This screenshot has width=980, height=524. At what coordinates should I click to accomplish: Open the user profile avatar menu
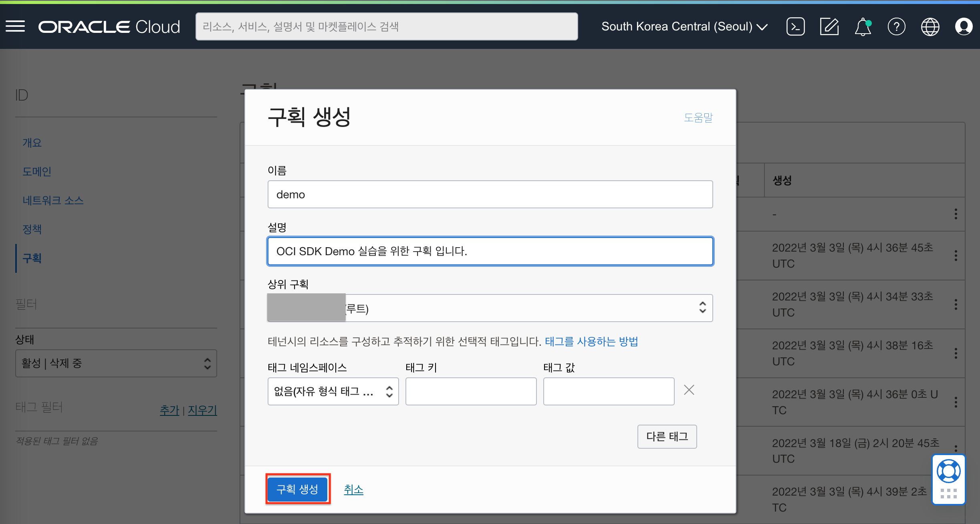point(964,26)
